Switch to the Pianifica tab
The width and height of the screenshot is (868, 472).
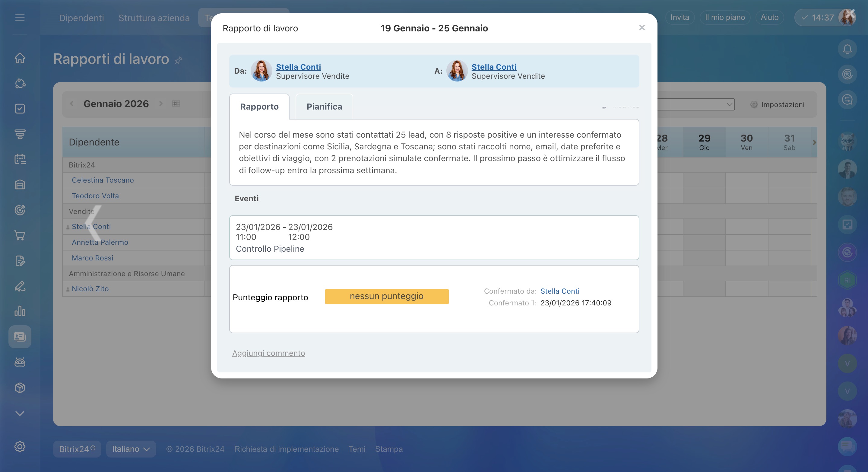point(324,107)
